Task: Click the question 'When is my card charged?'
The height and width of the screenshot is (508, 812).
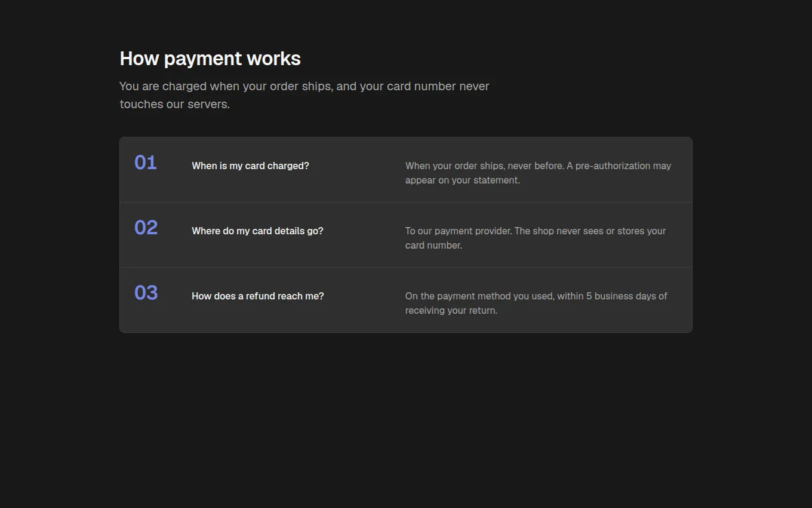Action: click(250, 166)
